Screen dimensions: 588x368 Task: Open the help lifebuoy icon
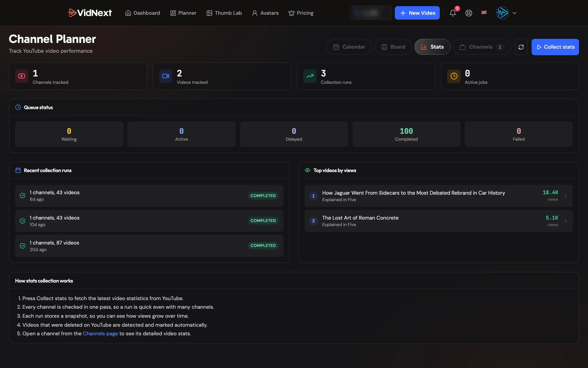469,13
